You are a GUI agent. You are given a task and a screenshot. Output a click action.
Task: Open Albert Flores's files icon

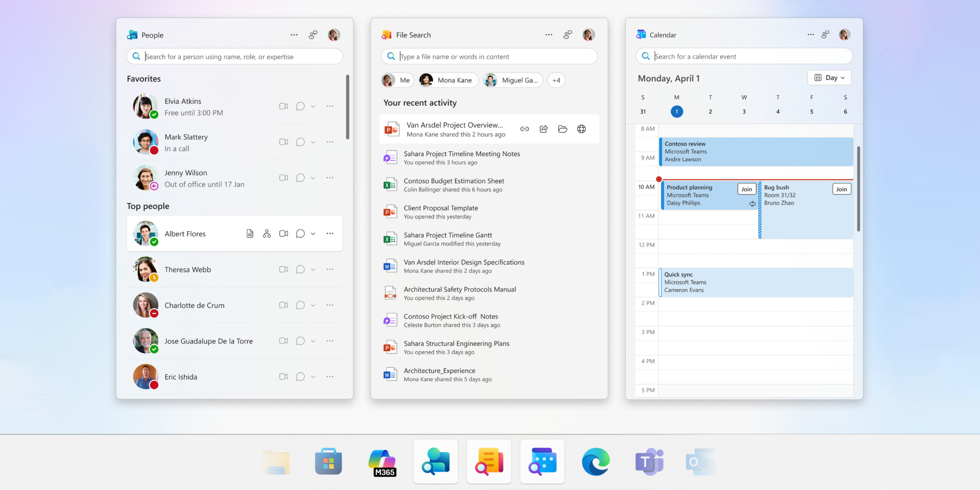(x=250, y=234)
